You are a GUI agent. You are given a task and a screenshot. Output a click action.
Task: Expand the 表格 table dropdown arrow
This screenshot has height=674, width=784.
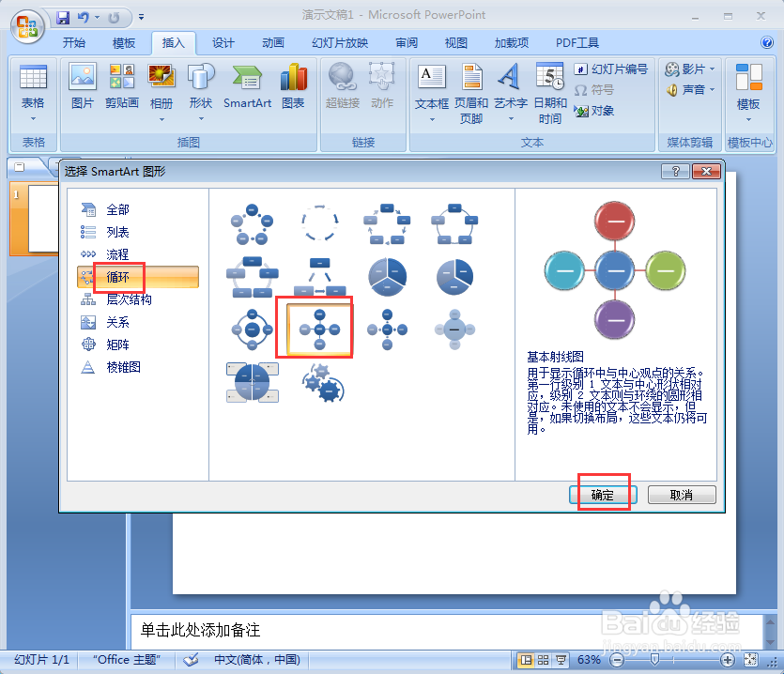[33, 119]
